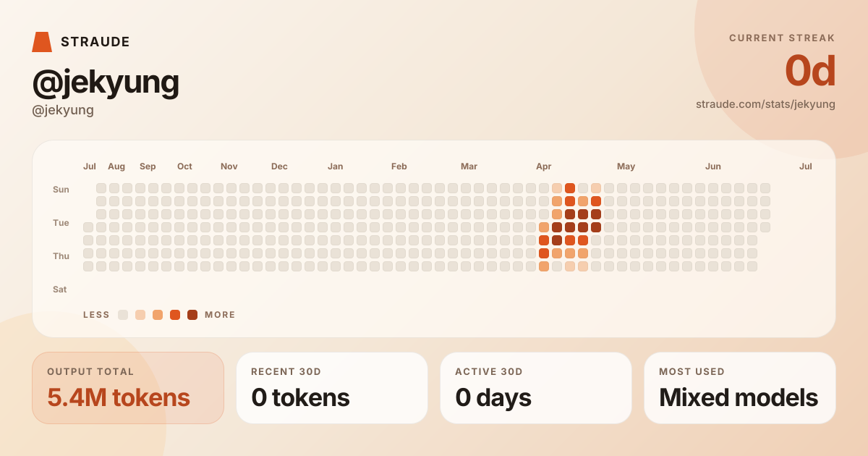Open the straude.com/stats/jekyung link
The width and height of the screenshot is (868, 456).
pyautogui.click(x=765, y=104)
